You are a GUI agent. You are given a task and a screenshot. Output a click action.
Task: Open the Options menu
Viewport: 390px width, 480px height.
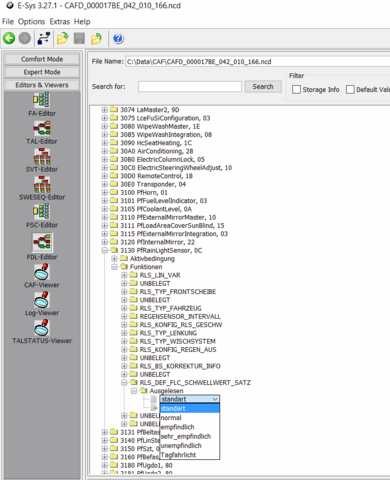(x=31, y=22)
